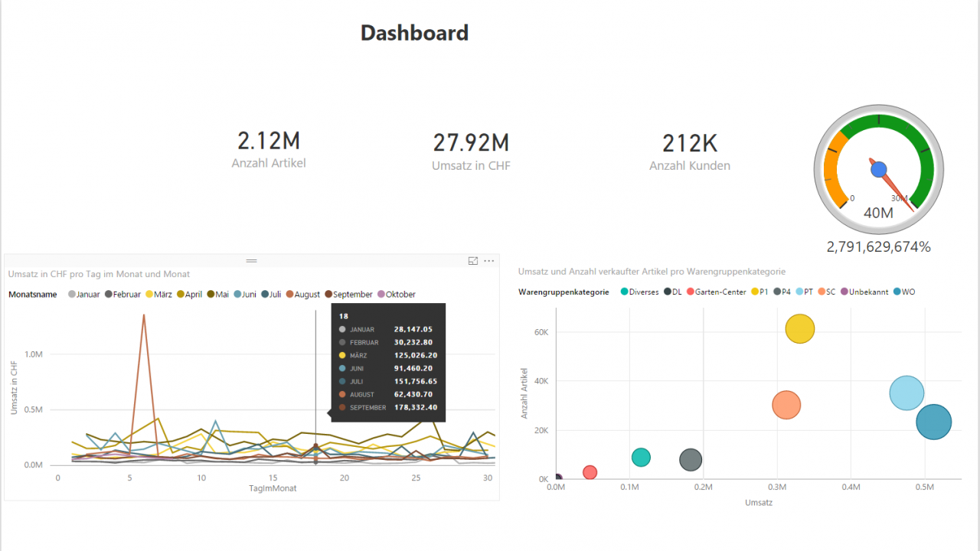Click tooltip row SEPTEMBER 178,332.40

[x=387, y=407]
